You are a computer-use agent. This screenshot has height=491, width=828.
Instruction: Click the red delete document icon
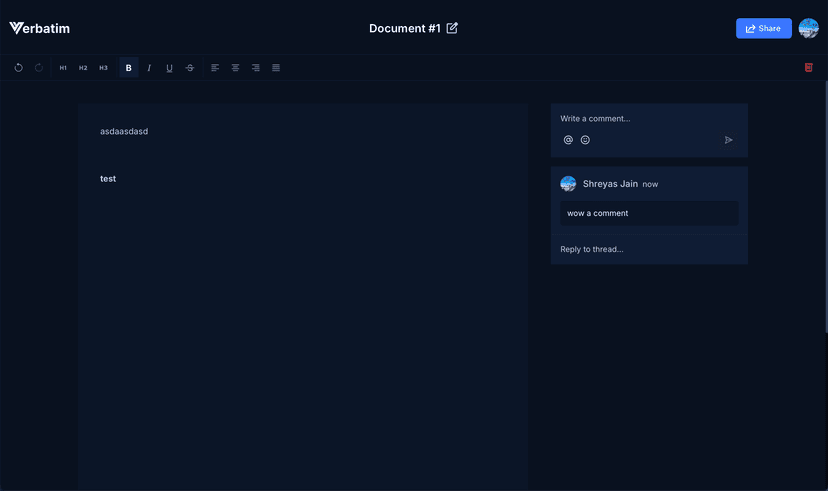pos(808,68)
